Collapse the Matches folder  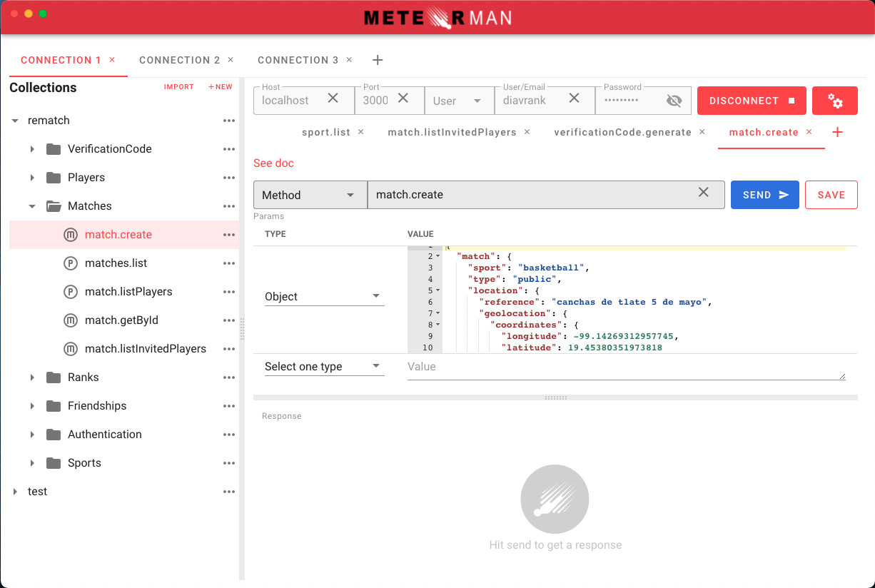[32, 206]
